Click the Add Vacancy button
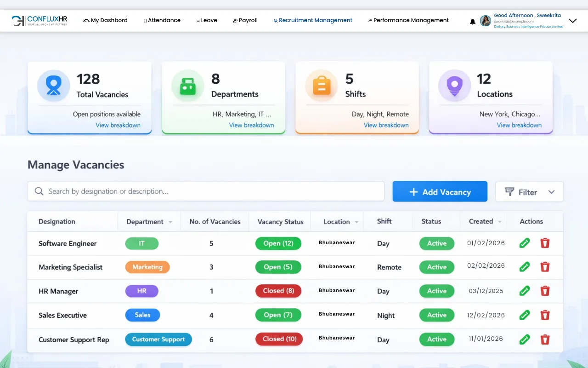Screen dimensions: 588x368 pyautogui.click(x=440, y=191)
